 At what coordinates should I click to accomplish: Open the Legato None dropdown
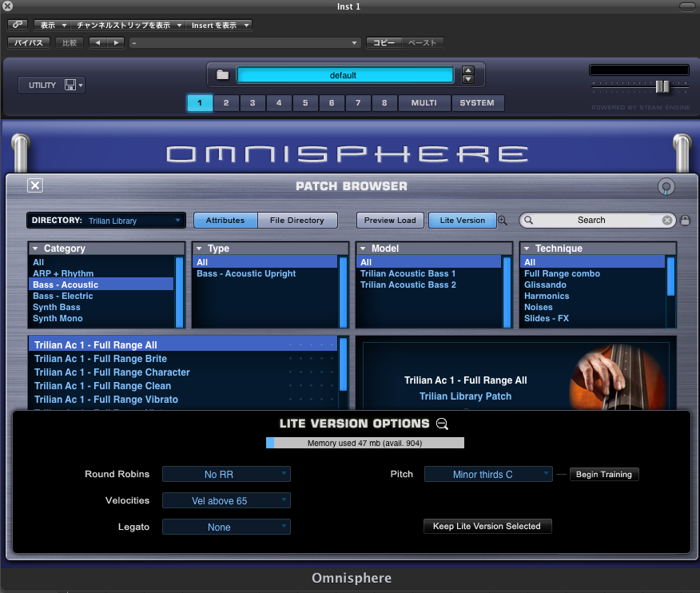coord(226,527)
